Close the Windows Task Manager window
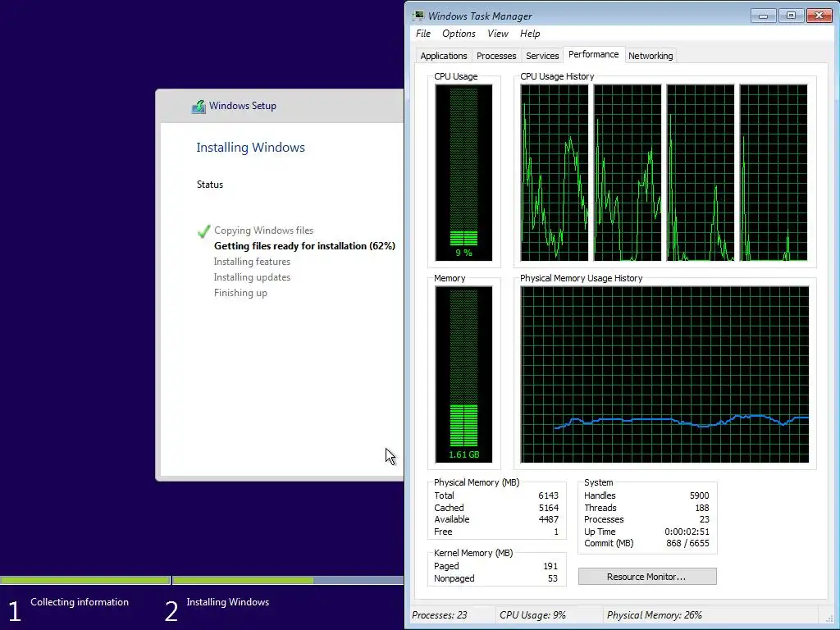The image size is (840, 630). (x=819, y=16)
